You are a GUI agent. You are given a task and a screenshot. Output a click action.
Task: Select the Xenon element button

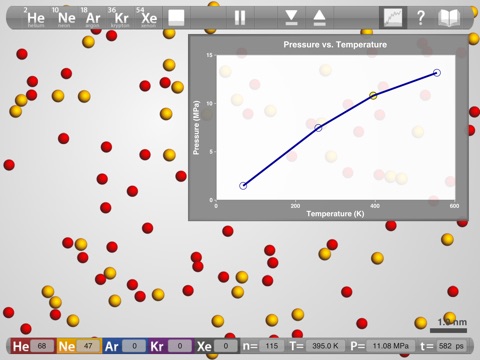148,18
